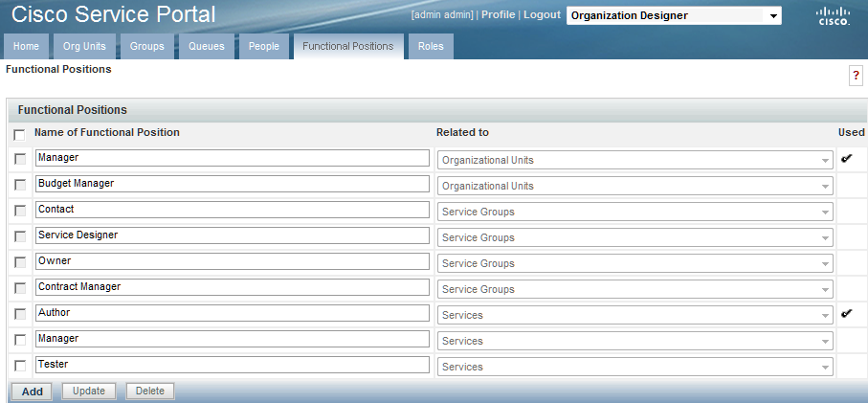Viewport: 868px width, 403px height.
Task: Click the Service Designer name field
Action: click(233, 235)
